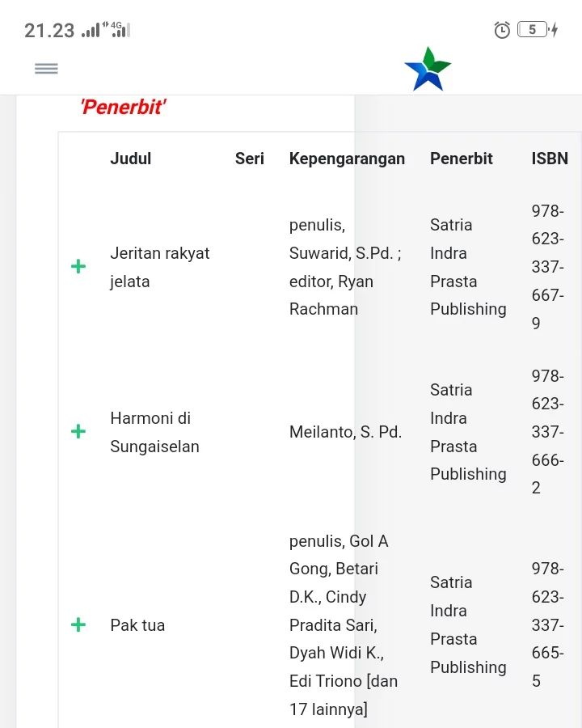Expand the Pak tua row
The image size is (582, 728).
78,624
